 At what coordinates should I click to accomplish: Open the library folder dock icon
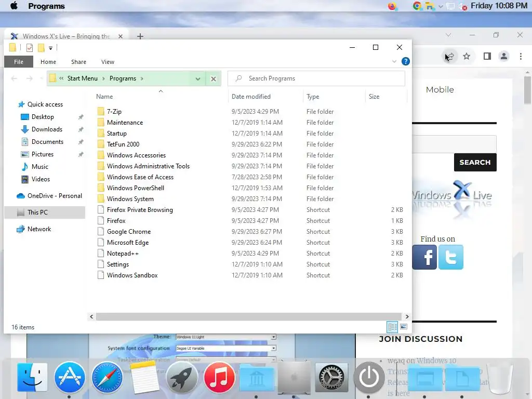(257, 377)
